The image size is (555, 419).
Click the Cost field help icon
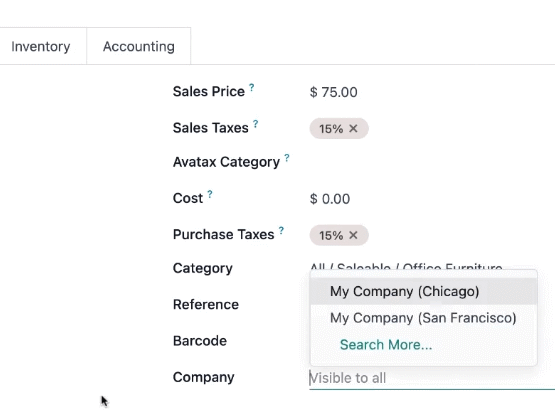point(210,194)
